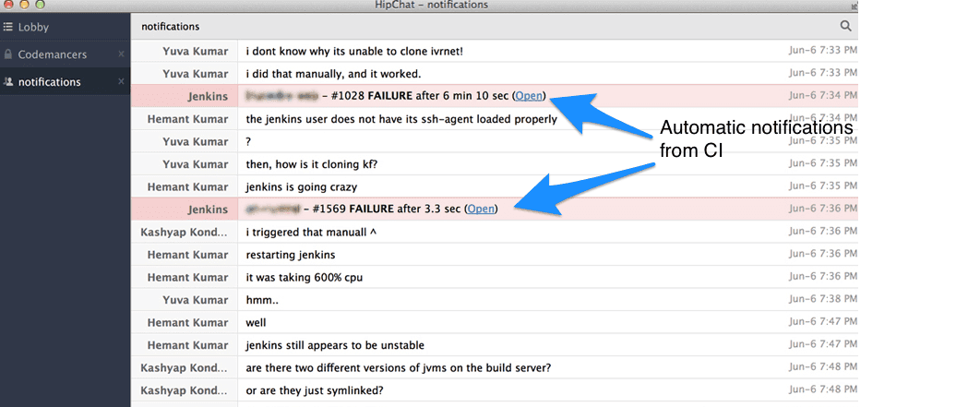Click Jenkins sender name on #1569 row
This screenshot has height=407, width=980.
[208, 209]
